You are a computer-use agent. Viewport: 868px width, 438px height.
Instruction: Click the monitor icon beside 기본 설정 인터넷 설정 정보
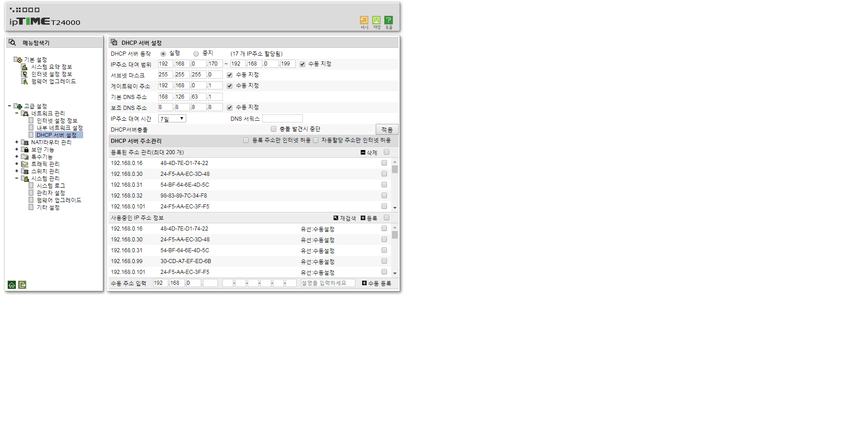click(25, 74)
